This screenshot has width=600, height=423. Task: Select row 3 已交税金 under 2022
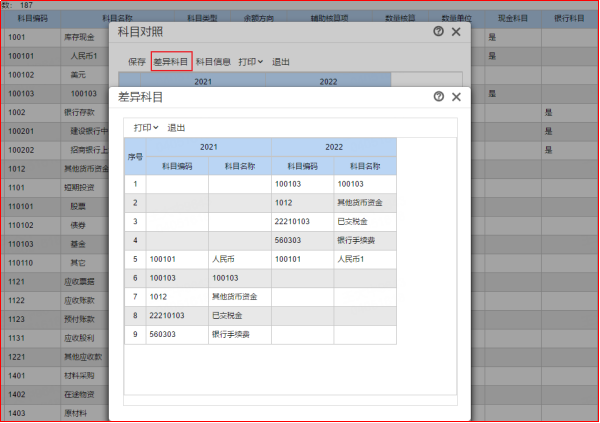click(365, 221)
